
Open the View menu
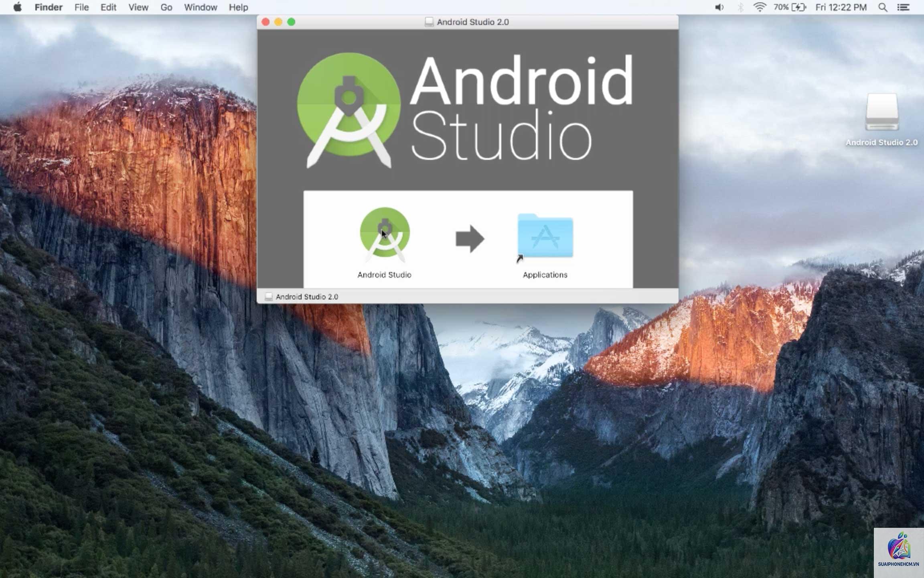pyautogui.click(x=138, y=7)
